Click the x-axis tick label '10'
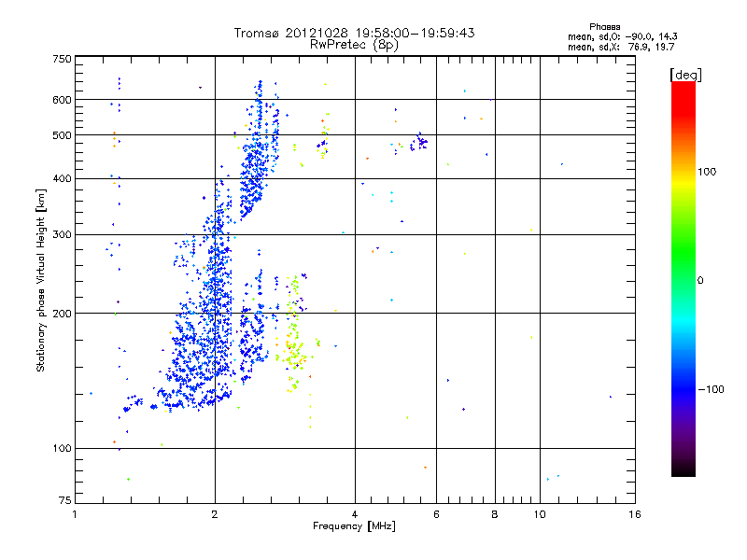This screenshot has width=747, height=560. [x=540, y=514]
